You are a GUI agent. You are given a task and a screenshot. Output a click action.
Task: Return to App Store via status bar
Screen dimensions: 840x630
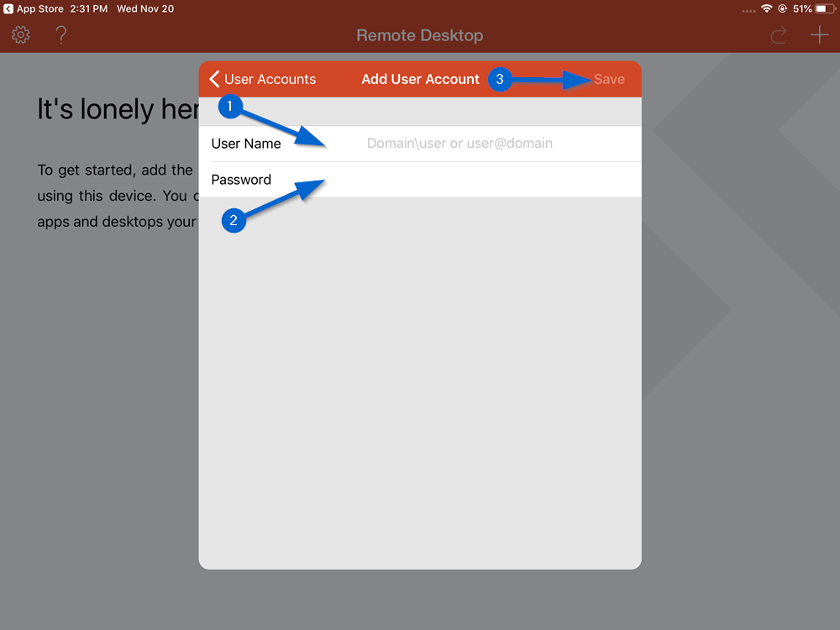click(34, 8)
